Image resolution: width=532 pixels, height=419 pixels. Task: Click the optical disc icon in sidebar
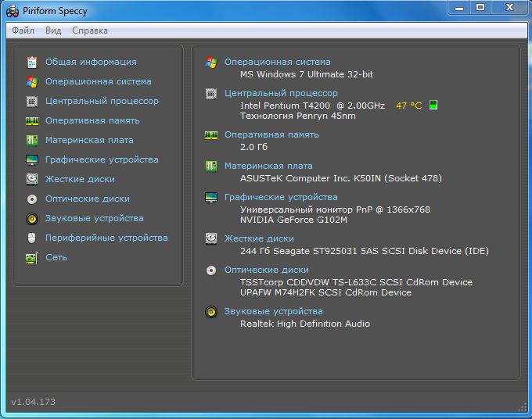click(31, 199)
